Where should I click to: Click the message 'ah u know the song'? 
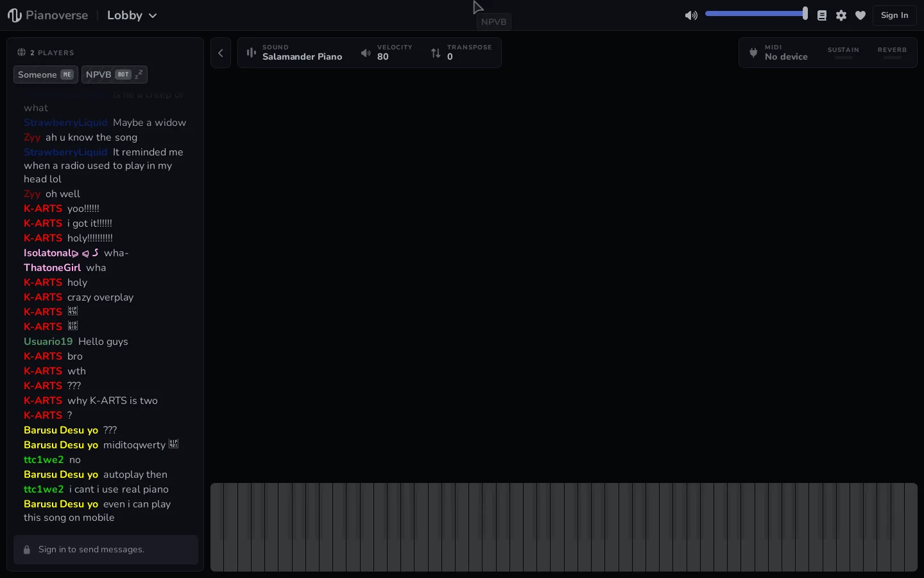(91, 137)
